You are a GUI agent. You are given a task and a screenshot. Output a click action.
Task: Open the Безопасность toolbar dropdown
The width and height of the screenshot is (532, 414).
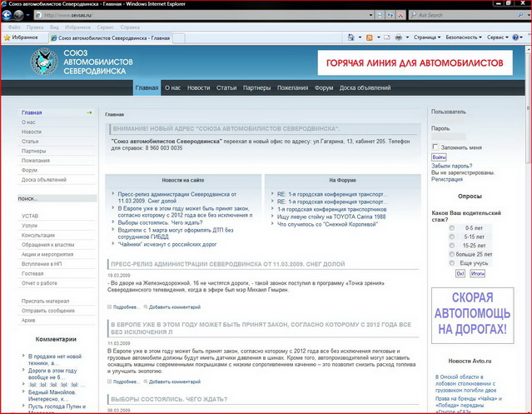click(x=464, y=37)
